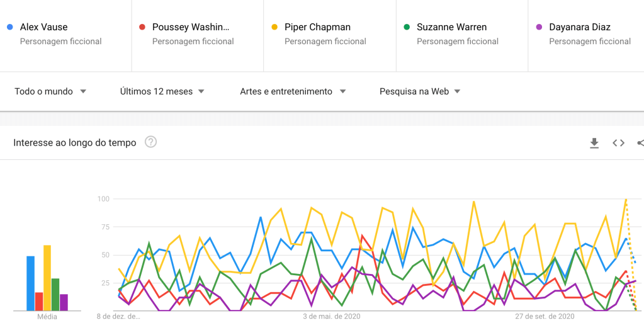644x330 pixels.
Task: Click the share icon at right edge
Action: pyautogui.click(x=640, y=143)
